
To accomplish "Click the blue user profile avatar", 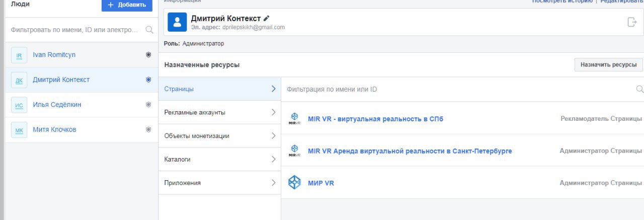I will (177, 23).
